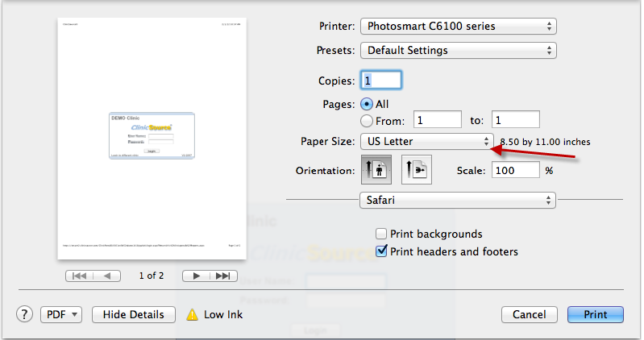Image resolution: width=644 pixels, height=340 pixels.
Task: Open the help question mark button
Action: point(25,314)
